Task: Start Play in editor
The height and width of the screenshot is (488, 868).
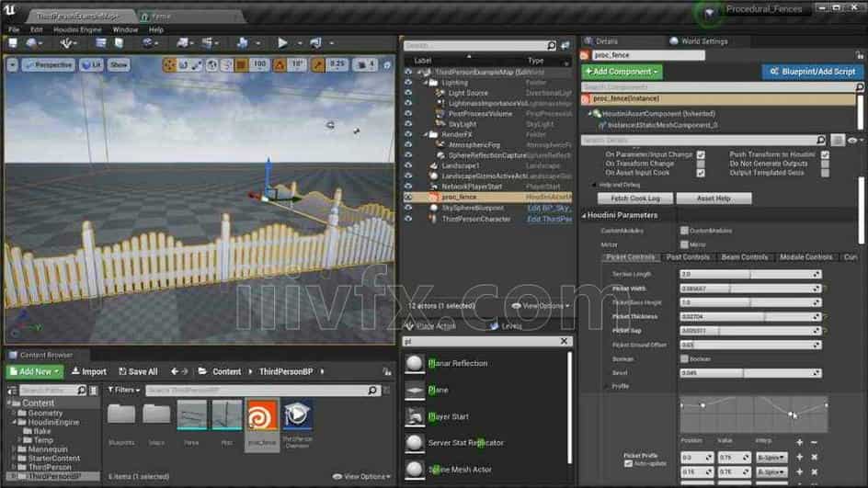Action: click(x=282, y=42)
